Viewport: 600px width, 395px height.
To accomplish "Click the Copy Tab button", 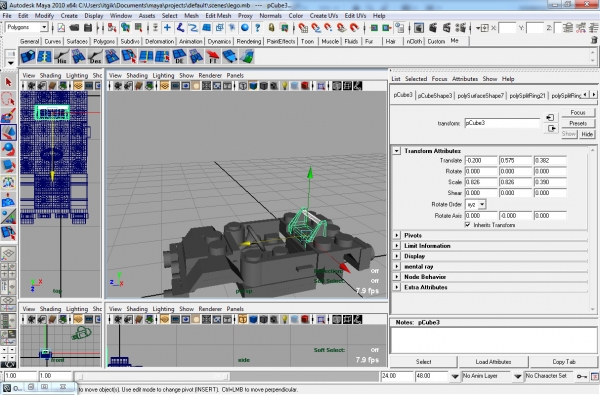I will pos(564,362).
